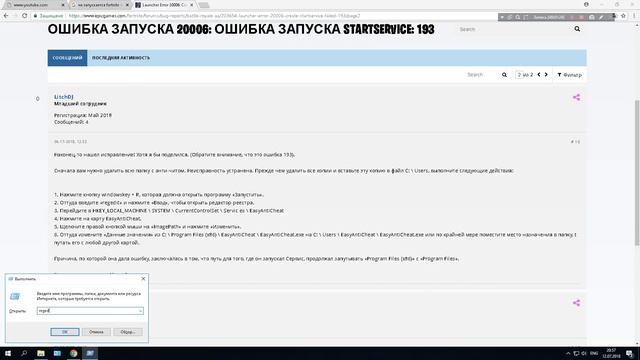Show hidden system tray icons
Viewport: 640px width, 360px height.
tap(568, 353)
